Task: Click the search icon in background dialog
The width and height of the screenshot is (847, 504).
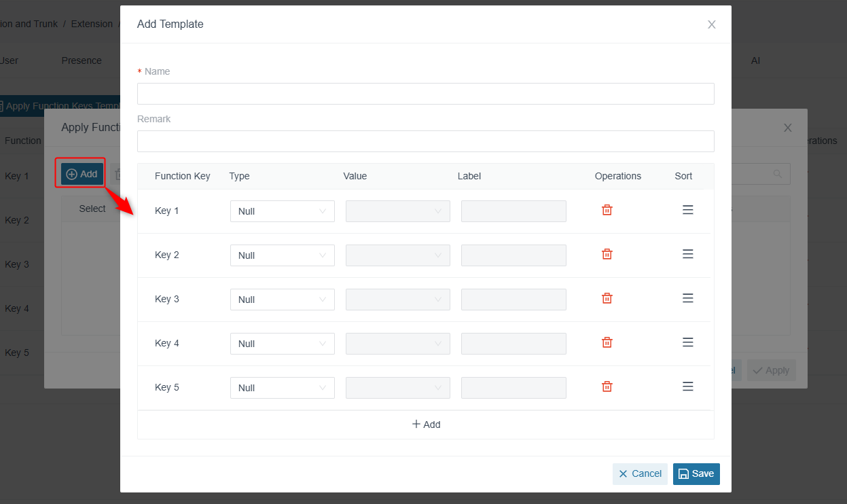Action: pyautogui.click(x=778, y=174)
